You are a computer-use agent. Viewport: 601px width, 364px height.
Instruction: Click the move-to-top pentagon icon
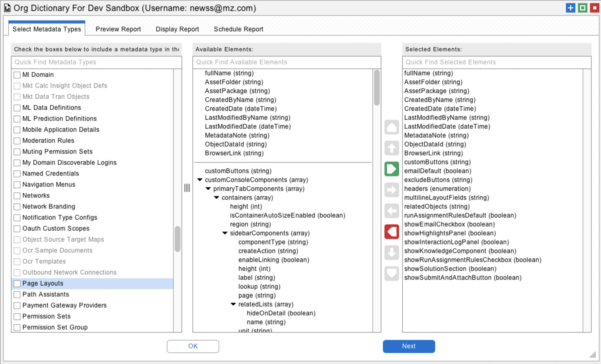[x=392, y=127]
